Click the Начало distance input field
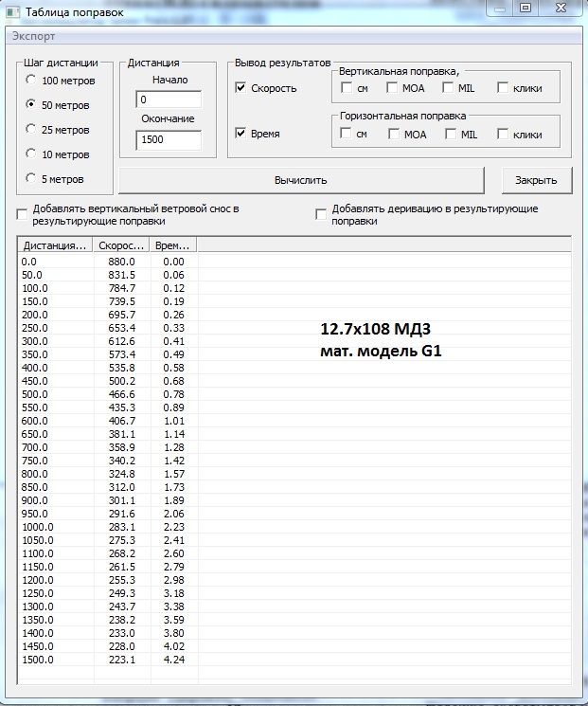The width and height of the screenshot is (588, 706). [169, 100]
